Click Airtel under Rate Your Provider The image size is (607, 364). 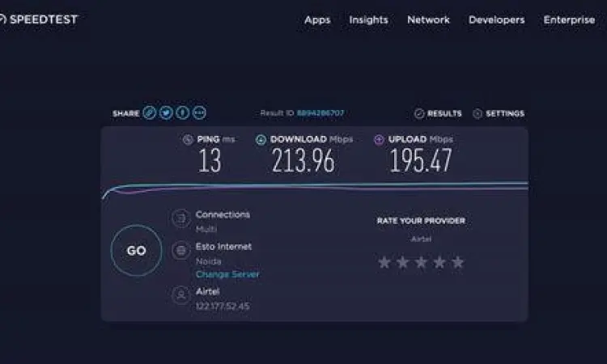(x=421, y=239)
